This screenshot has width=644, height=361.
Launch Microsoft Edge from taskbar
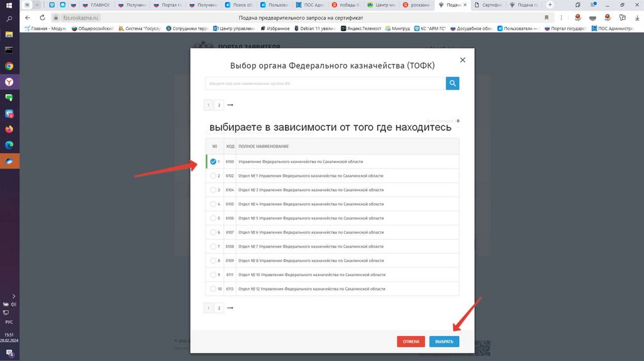pos(9,145)
